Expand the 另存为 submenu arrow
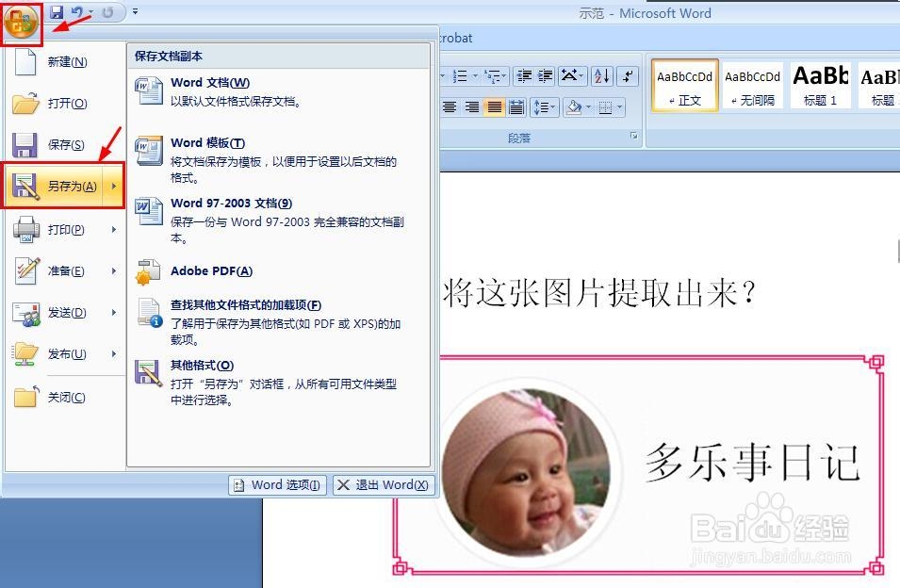Screen dimensions: 900x588 [114, 186]
